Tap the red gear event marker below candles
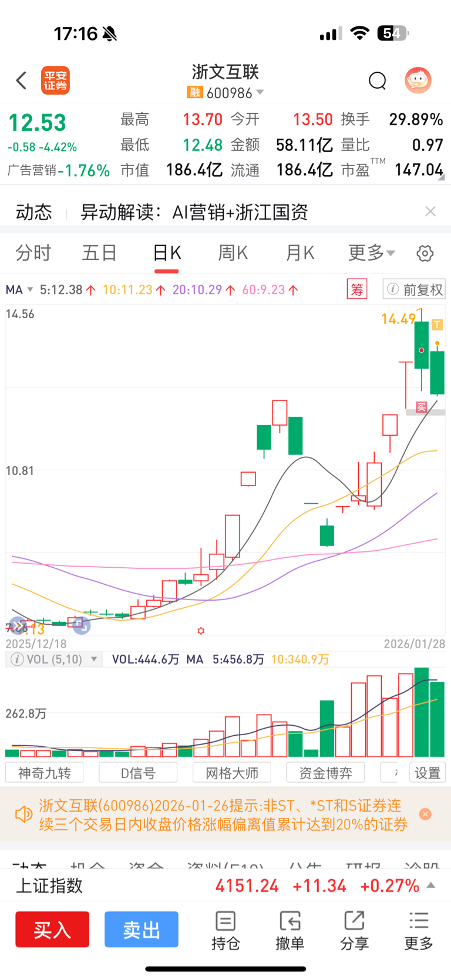The width and height of the screenshot is (451, 980). click(201, 631)
